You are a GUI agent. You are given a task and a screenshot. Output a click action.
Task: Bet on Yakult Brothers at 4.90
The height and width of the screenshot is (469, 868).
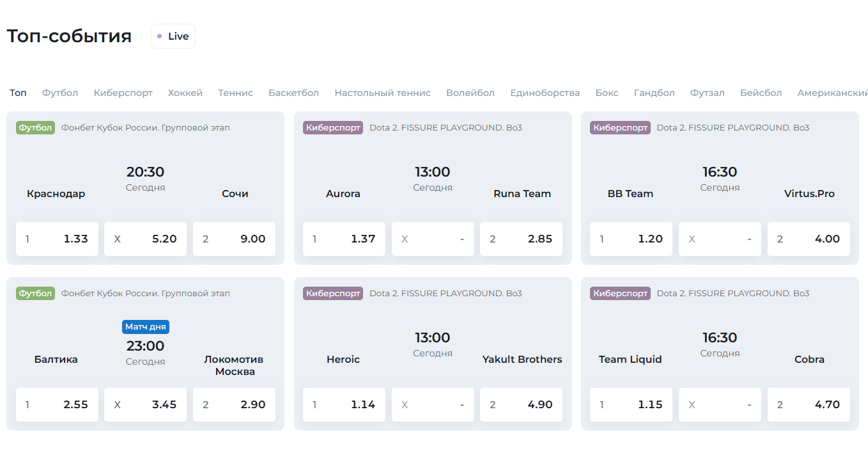click(x=521, y=405)
